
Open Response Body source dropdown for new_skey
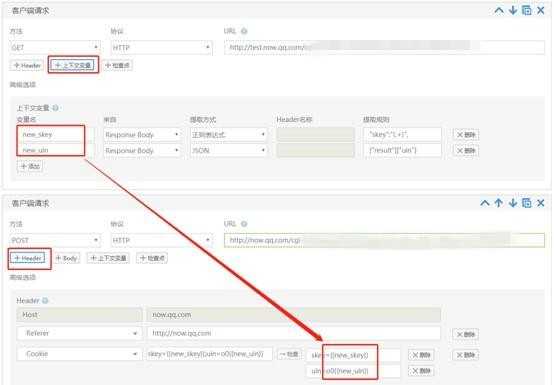click(x=142, y=135)
